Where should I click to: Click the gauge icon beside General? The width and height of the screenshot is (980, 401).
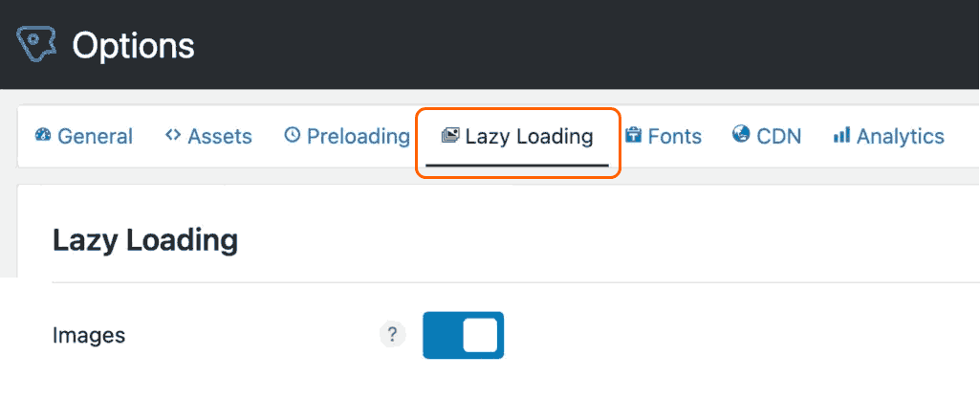pyautogui.click(x=43, y=135)
